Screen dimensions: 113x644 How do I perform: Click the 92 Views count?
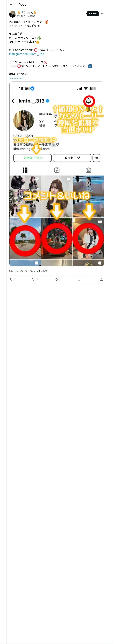coord(42,271)
